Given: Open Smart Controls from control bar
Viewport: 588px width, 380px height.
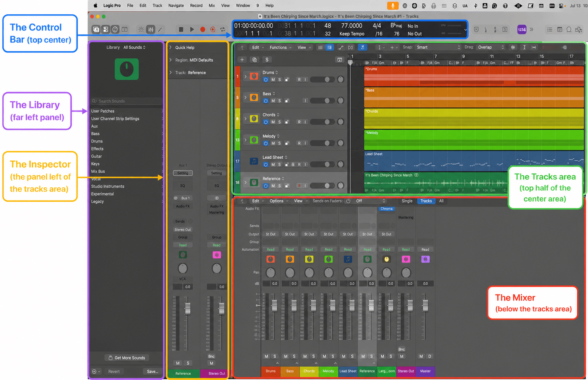Looking at the screenshot, I should tap(141, 29).
